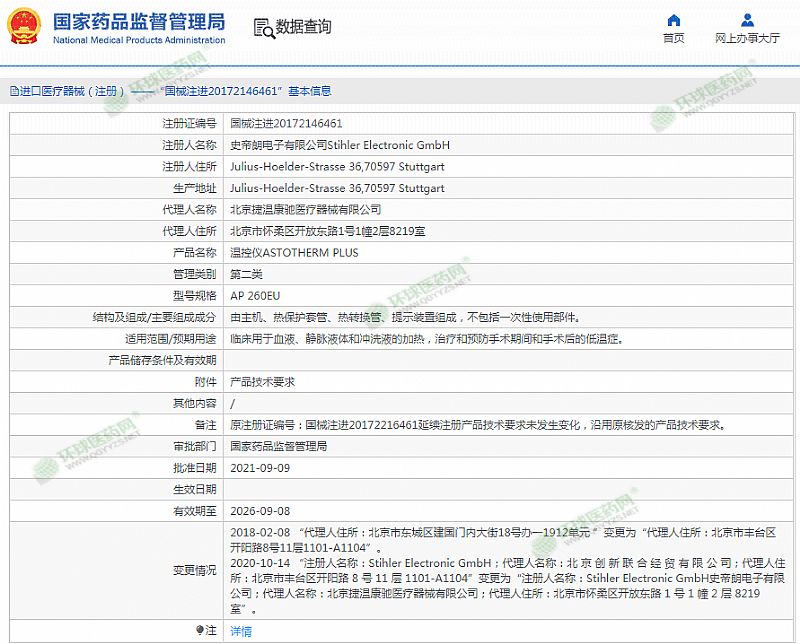
Task: Click the 国家药品监督管理局 title text
Action: tap(138, 21)
